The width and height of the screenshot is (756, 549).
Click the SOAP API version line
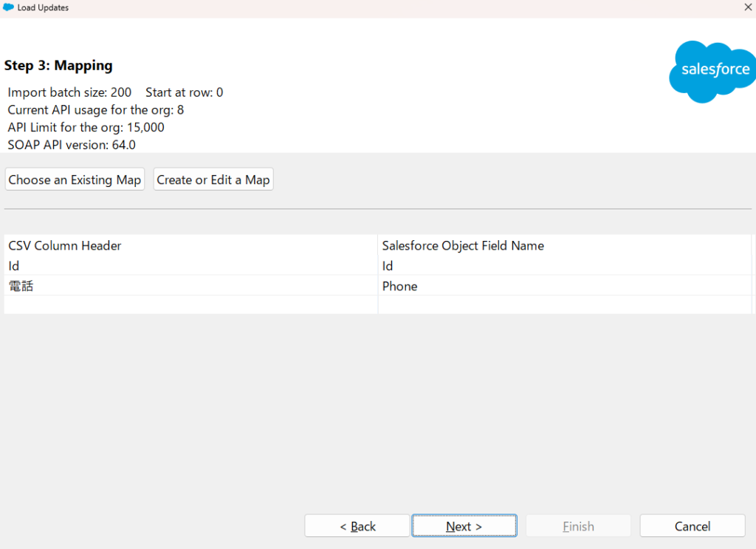(72, 145)
